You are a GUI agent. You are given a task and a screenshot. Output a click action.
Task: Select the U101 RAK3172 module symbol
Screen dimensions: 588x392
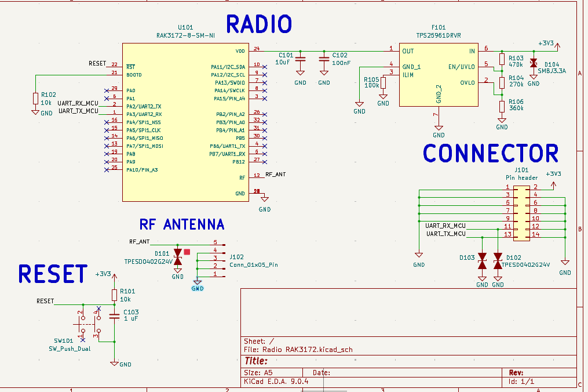click(x=185, y=122)
